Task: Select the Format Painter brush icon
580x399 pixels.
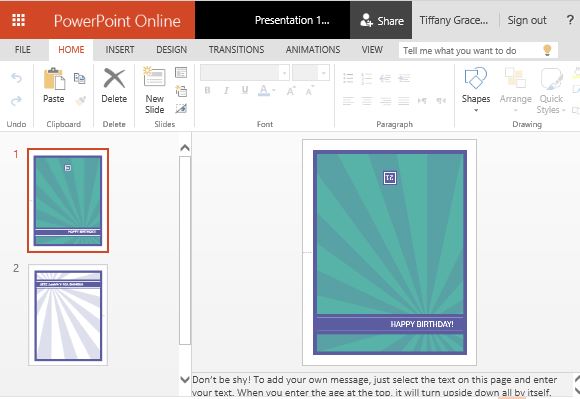Action: click(80, 100)
